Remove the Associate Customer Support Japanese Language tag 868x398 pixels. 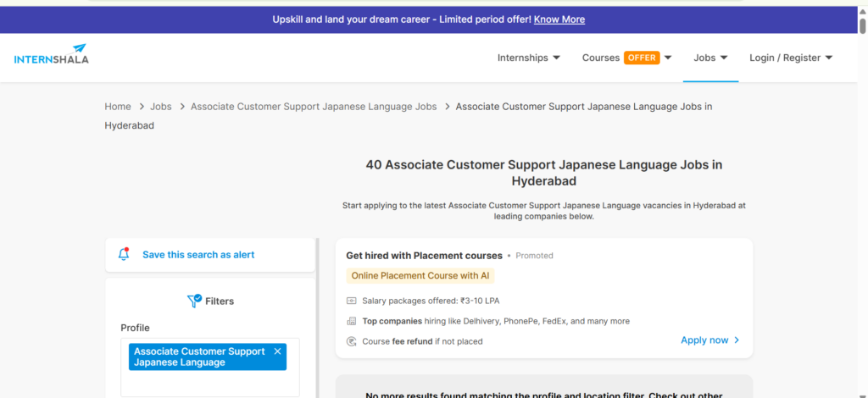pos(277,351)
